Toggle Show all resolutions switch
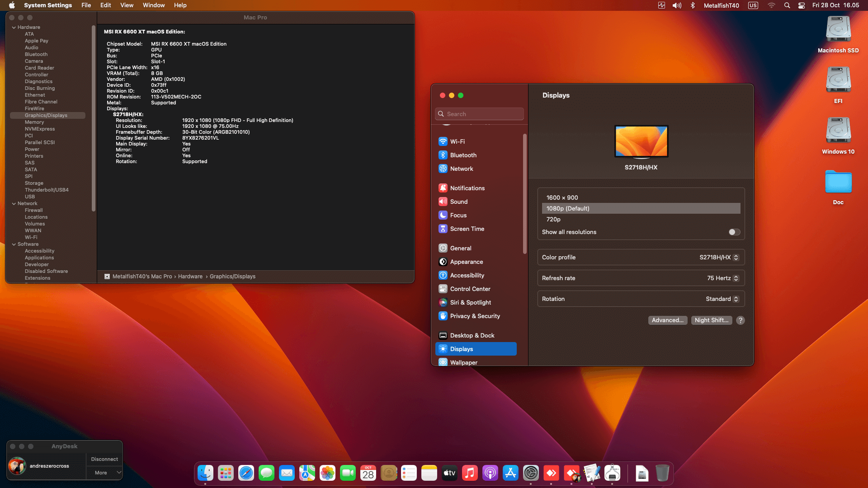The image size is (868, 488). (x=734, y=232)
